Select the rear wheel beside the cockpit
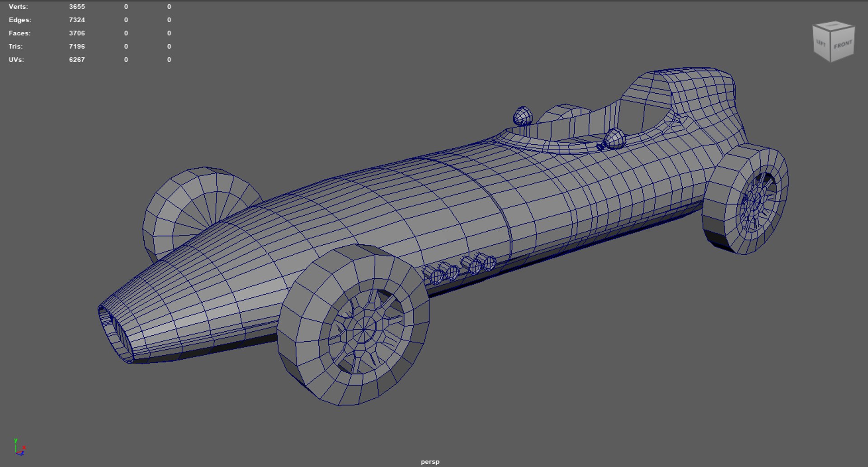 click(745, 199)
